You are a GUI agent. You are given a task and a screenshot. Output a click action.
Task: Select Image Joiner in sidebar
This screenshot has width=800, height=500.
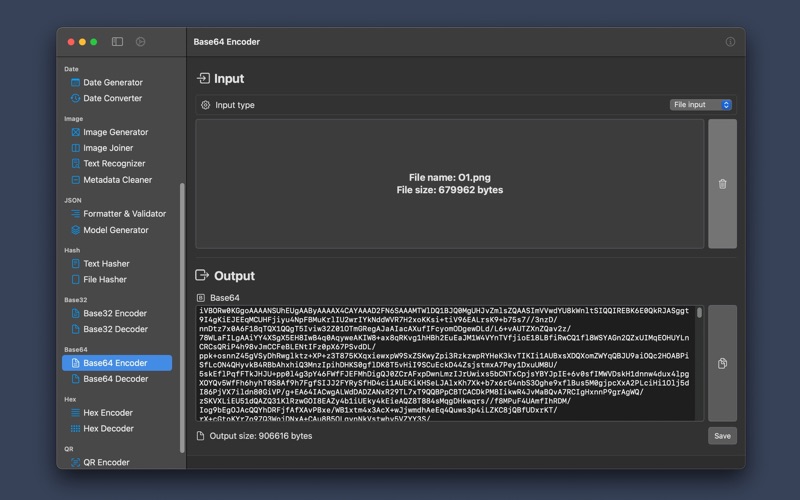[108, 148]
